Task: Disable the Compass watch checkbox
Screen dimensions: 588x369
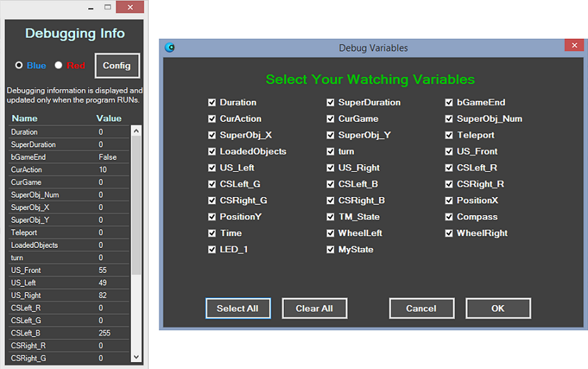Action: pyautogui.click(x=450, y=217)
